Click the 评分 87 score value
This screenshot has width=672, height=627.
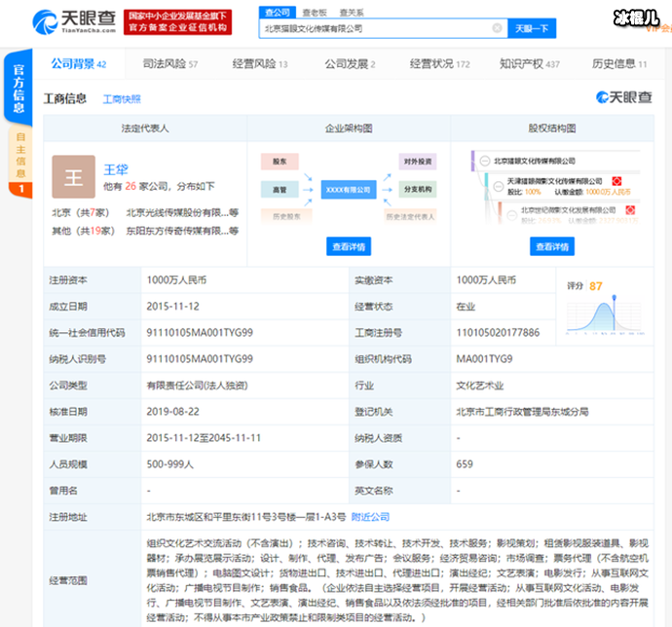click(x=595, y=286)
